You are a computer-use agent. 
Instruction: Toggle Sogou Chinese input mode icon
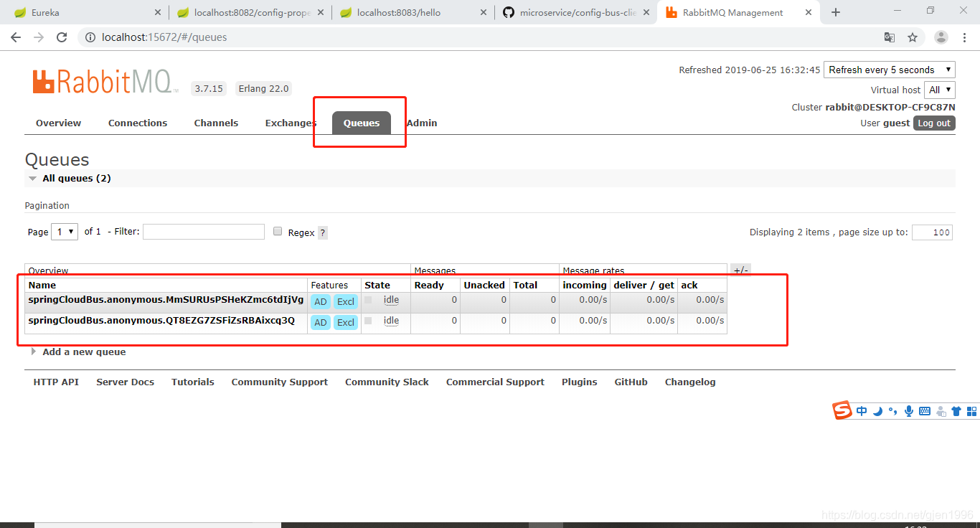click(862, 411)
